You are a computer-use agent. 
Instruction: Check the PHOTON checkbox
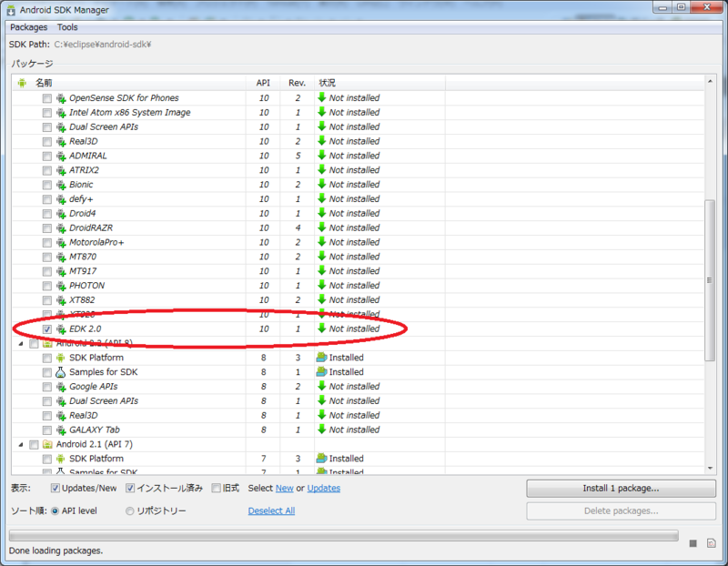tap(47, 286)
